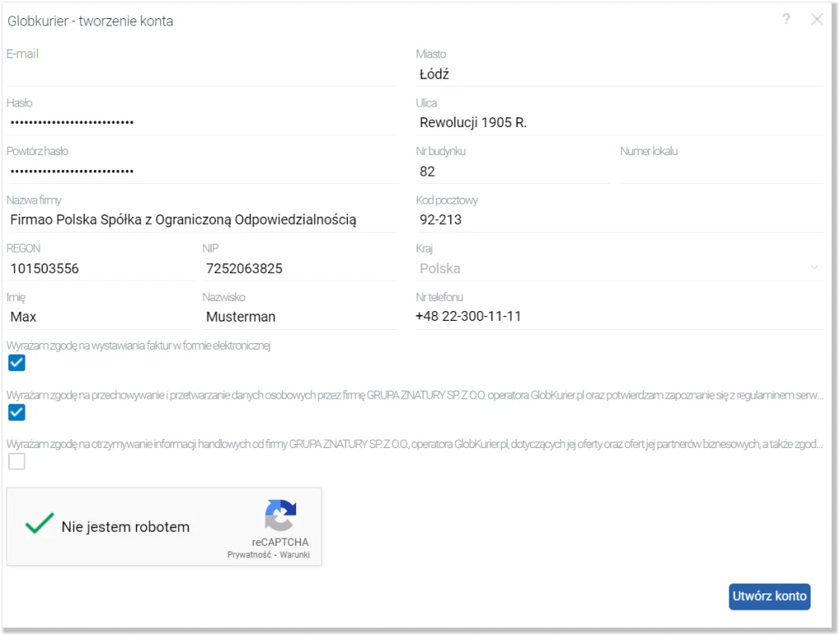Edit the Nr budynku field

(514, 172)
